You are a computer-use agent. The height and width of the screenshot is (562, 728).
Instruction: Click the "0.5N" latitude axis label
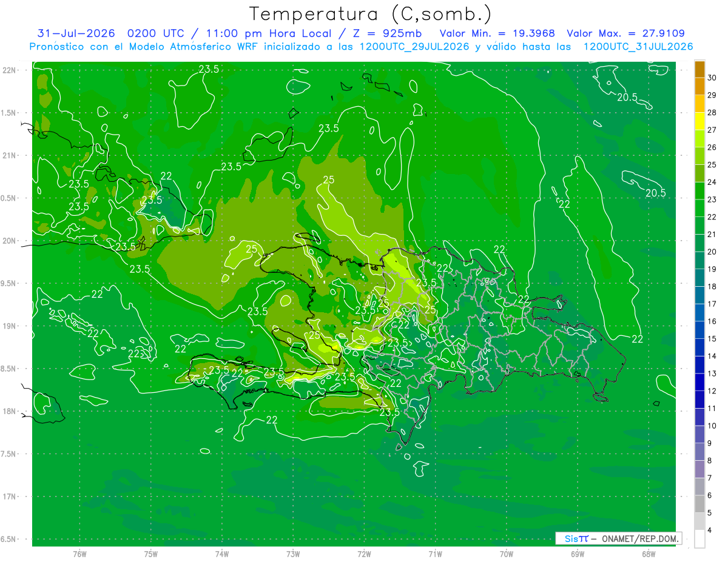9,198
